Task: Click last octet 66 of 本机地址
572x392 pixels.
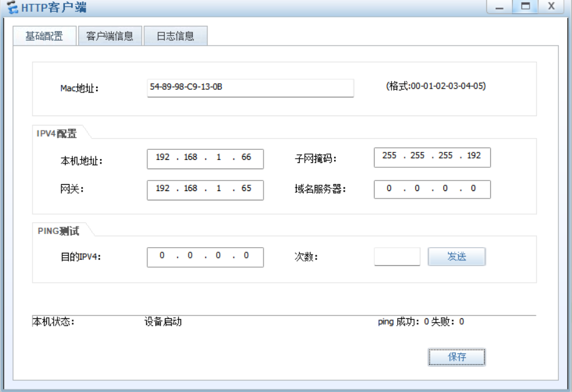Action: [x=246, y=157]
